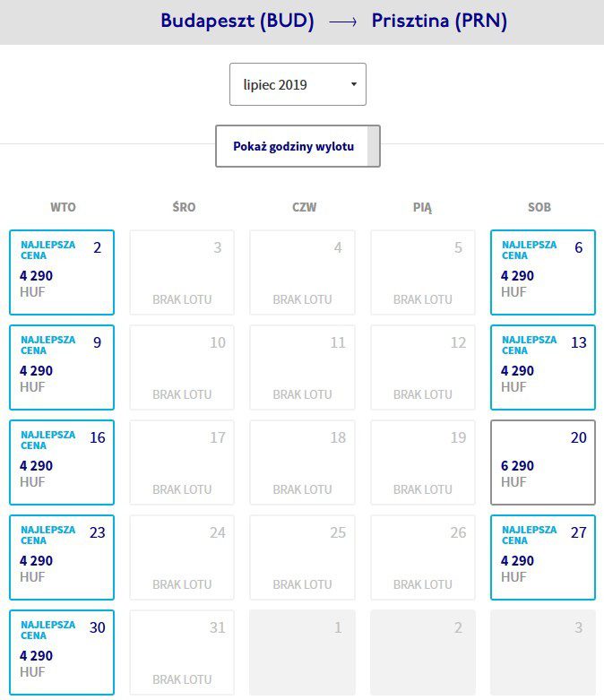The image size is (604, 700).
Task: Pick July 16 best price date
Action: (62, 462)
